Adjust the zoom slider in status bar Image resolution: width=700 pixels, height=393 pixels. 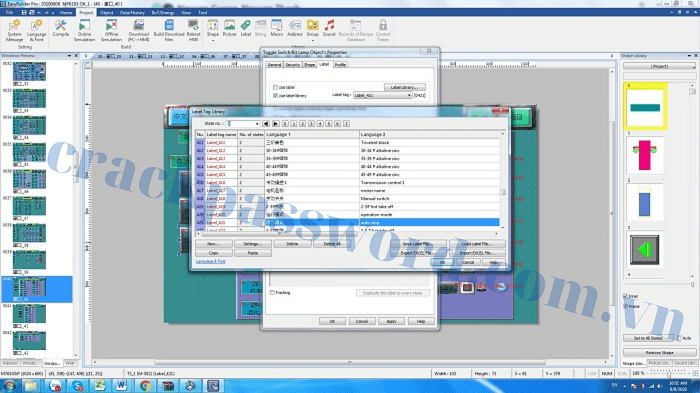click(669, 374)
